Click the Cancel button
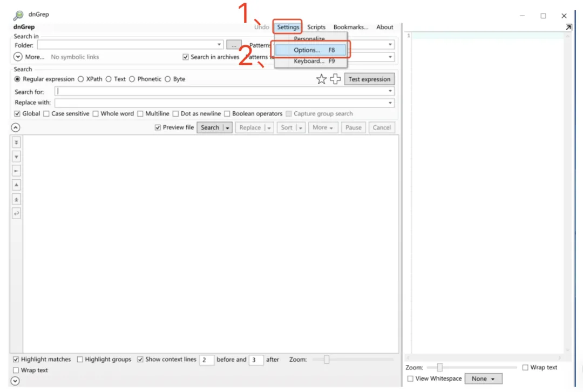Screen dimensions: 583x392 coord(382,127)
